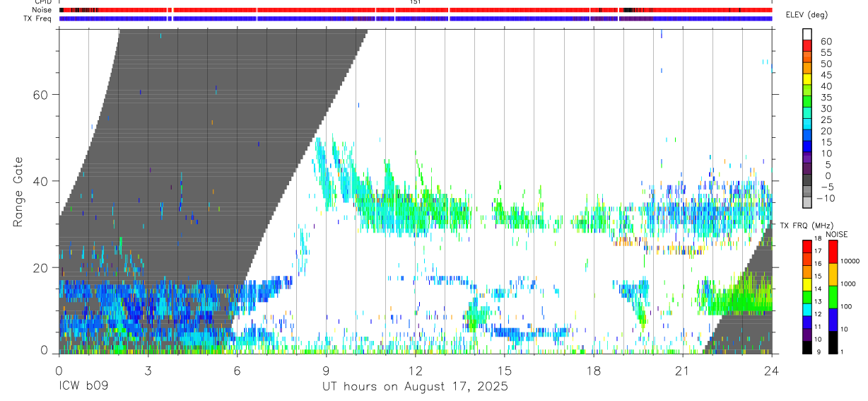
Task: Click the ELEV (deg) legend title
Action: click(807, 15)
